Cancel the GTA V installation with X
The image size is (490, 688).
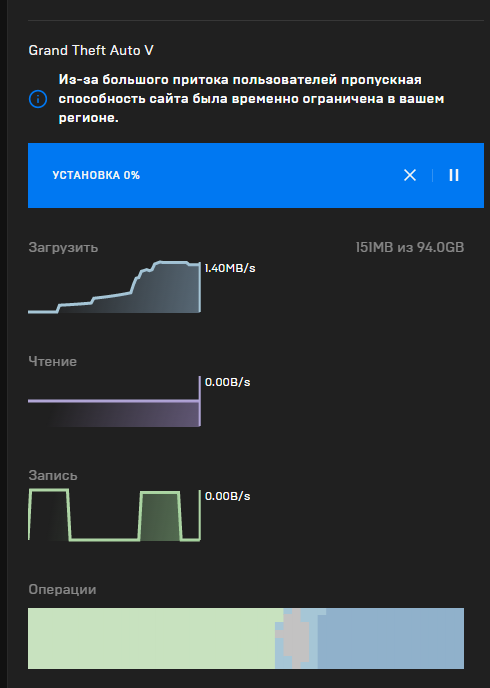[410, 175]
